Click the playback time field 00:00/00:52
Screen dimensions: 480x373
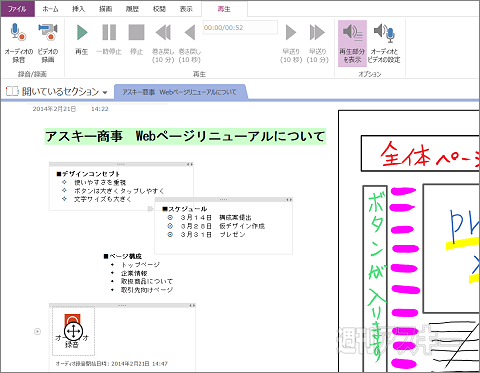click(x=240, y=27)
